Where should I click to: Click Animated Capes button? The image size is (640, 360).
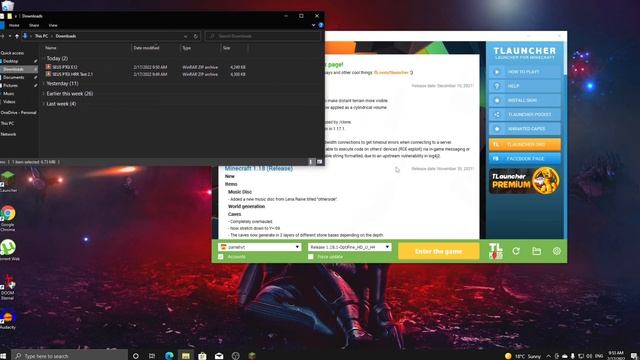pos(525,129)
